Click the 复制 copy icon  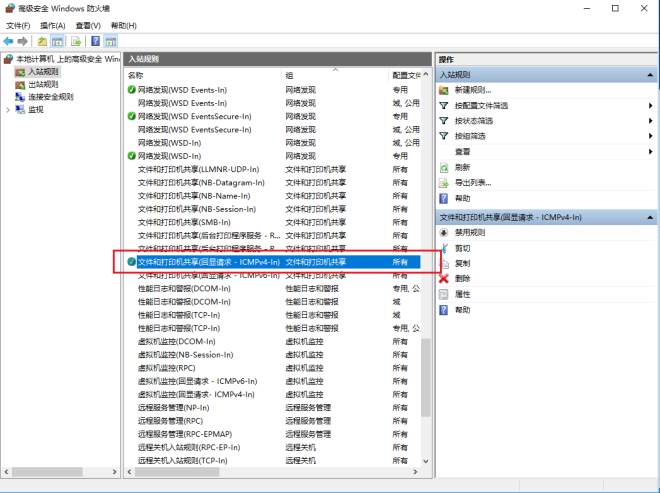(x=444, y=264)
